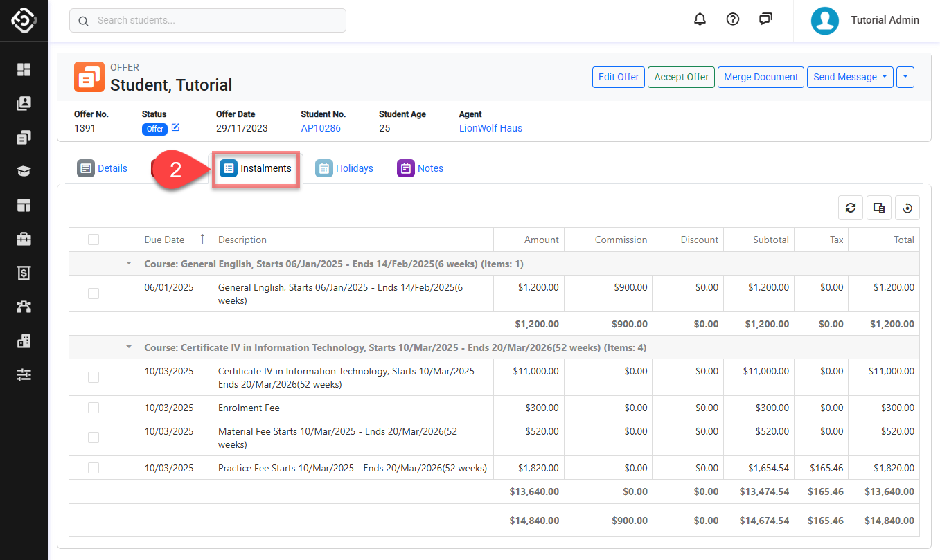Image resolution: width=940 pixels, height=560 pixels.
Task: Select the Enrolment Fee row checkbox
Action: [94, 408]
